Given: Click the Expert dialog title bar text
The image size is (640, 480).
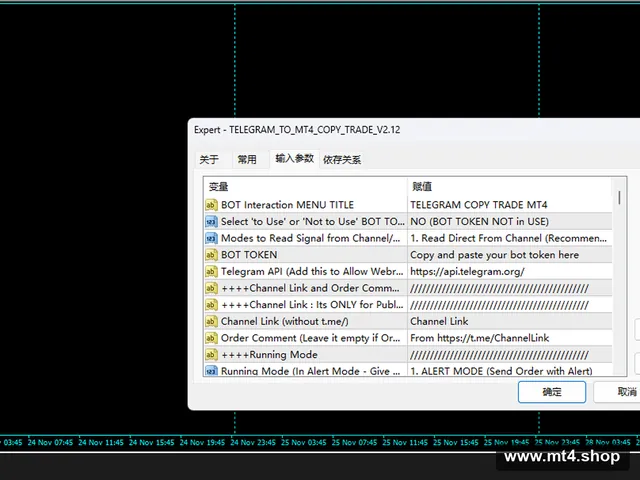Looking at the screenshot, I should [x=297, y=130].
